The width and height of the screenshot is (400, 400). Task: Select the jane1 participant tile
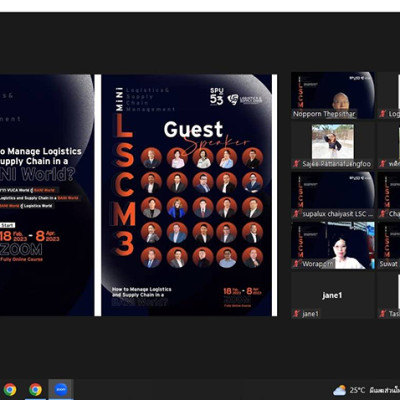(x=333, y=295)
